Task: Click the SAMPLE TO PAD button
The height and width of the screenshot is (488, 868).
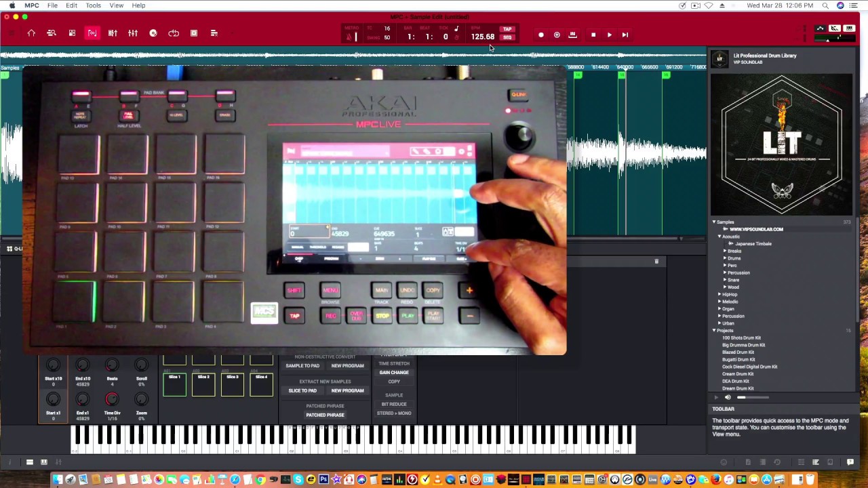Action: pos(302,366)
